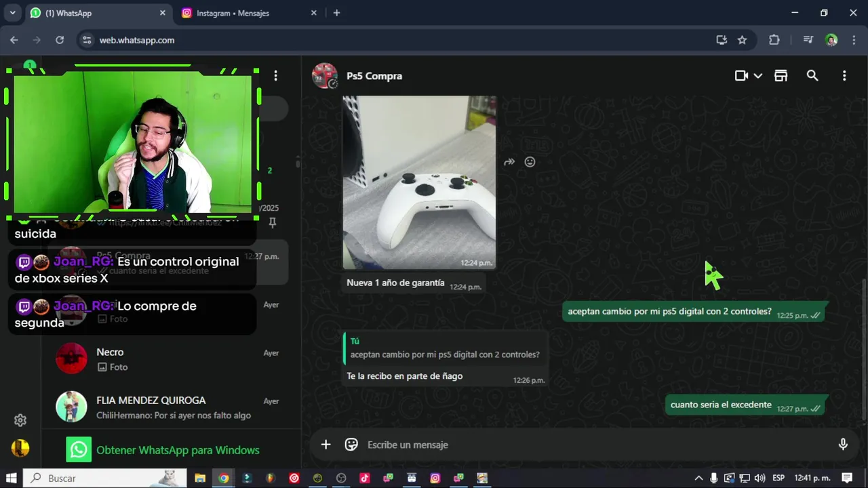Image resolution: width=868 pixels, height=488 pixels.
Task: Show hidden system tray icons
Action: pyautogui.click(x=698, y=478)
